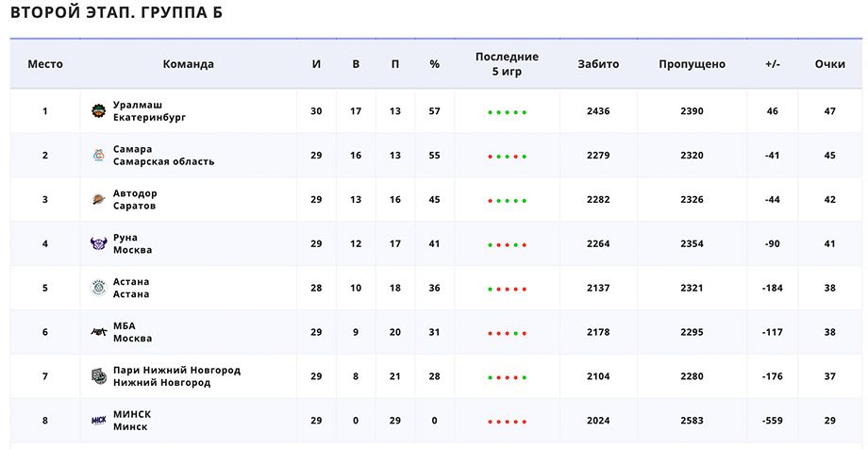The image size is (868, 449).
Task: Sort table by Очки column header
Action: (829, 64)
